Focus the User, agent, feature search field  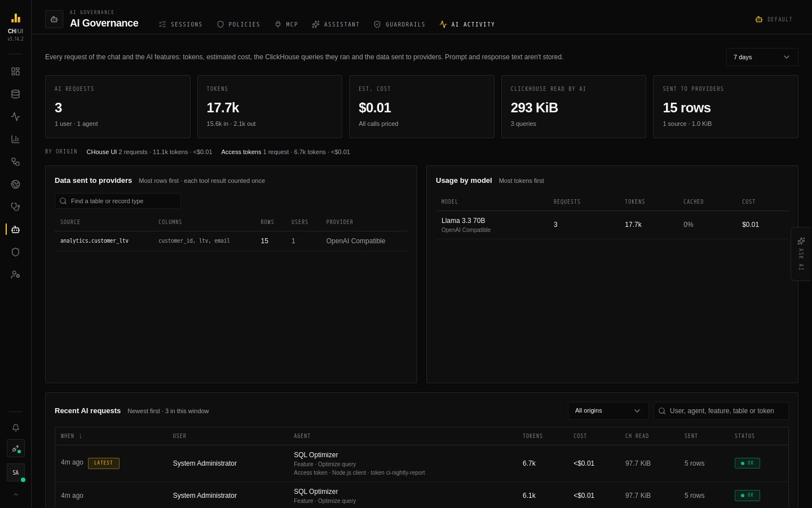[721, 411]
